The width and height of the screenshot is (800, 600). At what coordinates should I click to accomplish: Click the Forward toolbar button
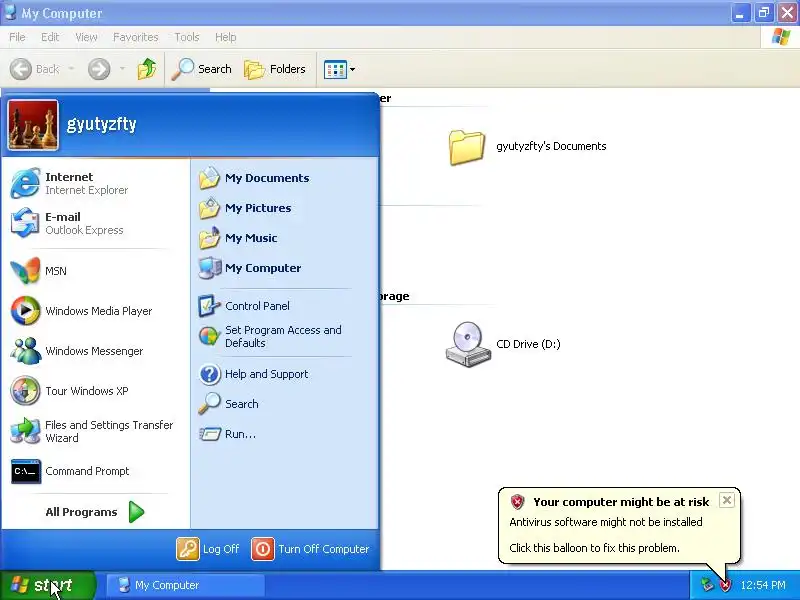tap(99, 69)
